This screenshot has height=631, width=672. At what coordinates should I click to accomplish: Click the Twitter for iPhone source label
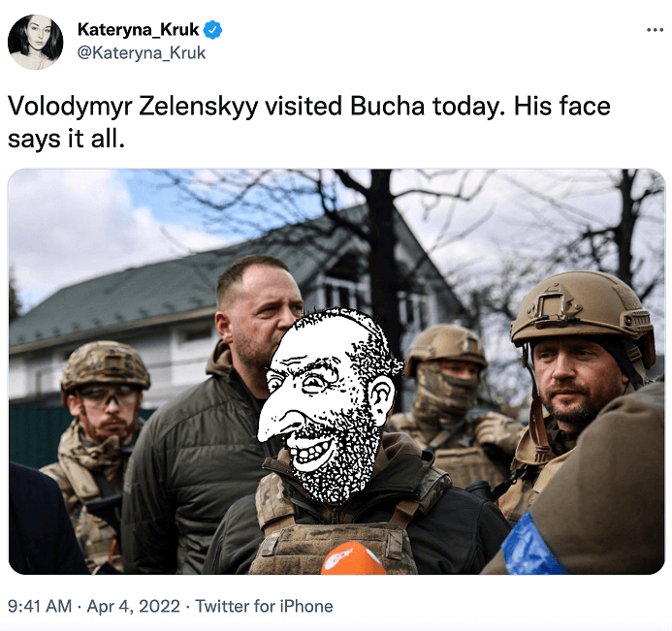tap(264, 606)
